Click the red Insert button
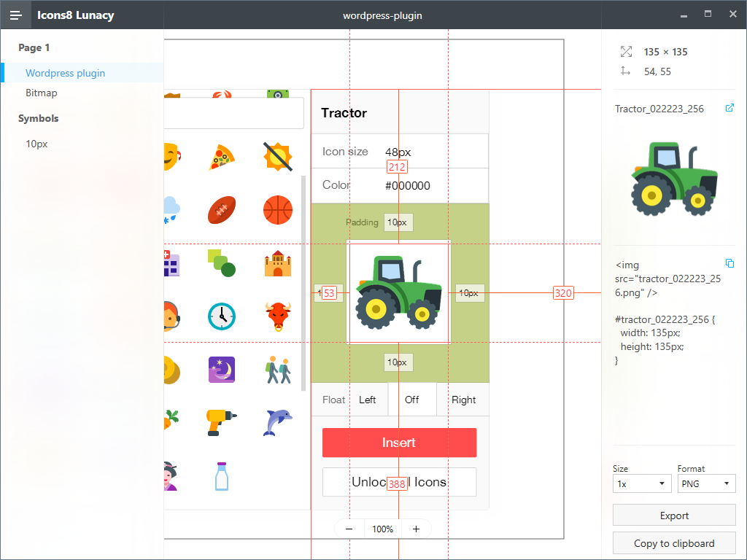Image resolution: width=747 pixels, height=560 pixels. [x=399, y=443]
